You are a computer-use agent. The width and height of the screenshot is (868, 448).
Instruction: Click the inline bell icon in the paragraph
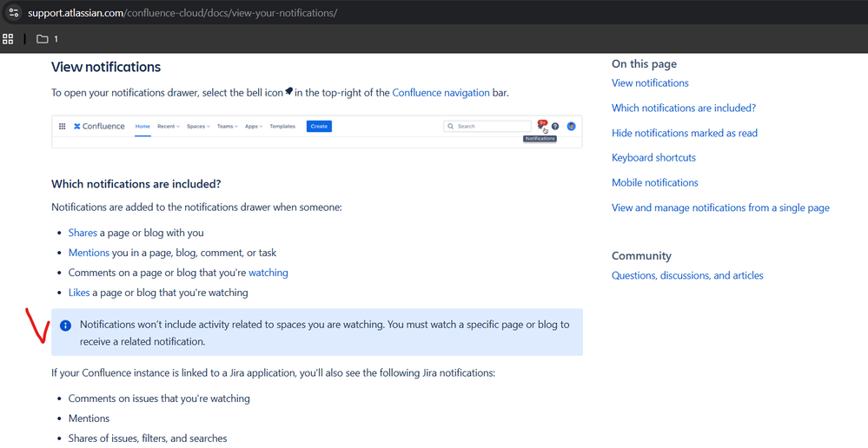click(x=289, y=92)
